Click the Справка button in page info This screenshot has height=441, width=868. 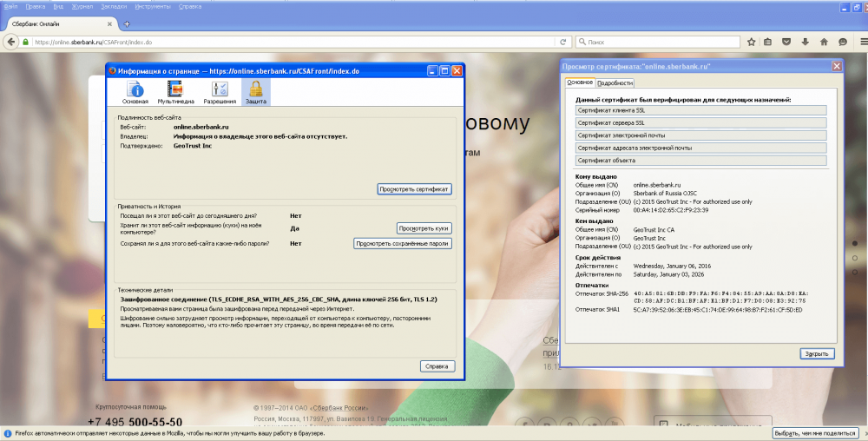437,366
